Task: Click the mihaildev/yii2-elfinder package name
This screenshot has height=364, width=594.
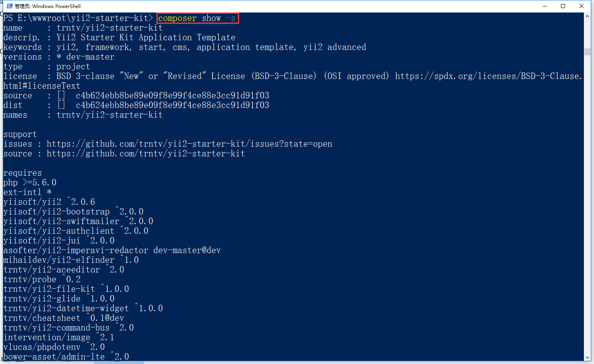Action: [59, 260]
